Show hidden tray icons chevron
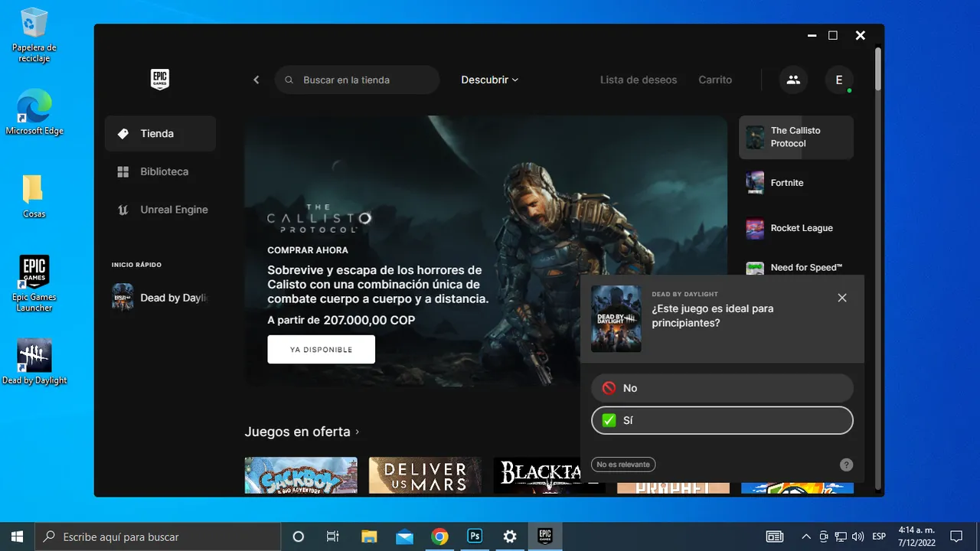This screenshot has width=980, height=551. click(806, 536)
